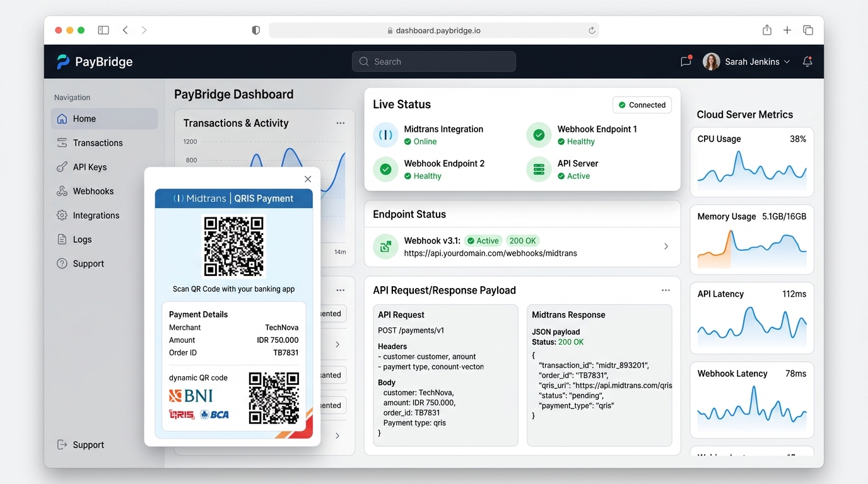Click the Merchant value TechNova
This screenshot has width=868, height=484.
(x=281, y=328)
